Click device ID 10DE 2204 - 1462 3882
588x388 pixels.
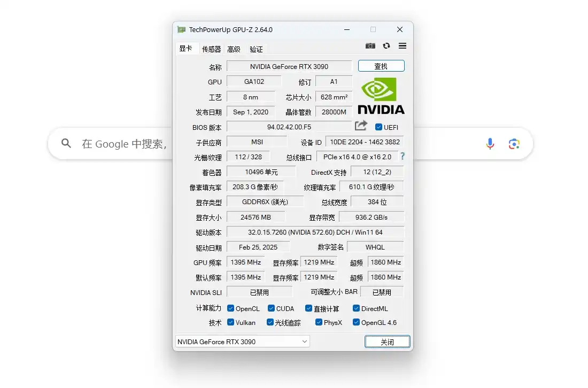click(365, 142)
